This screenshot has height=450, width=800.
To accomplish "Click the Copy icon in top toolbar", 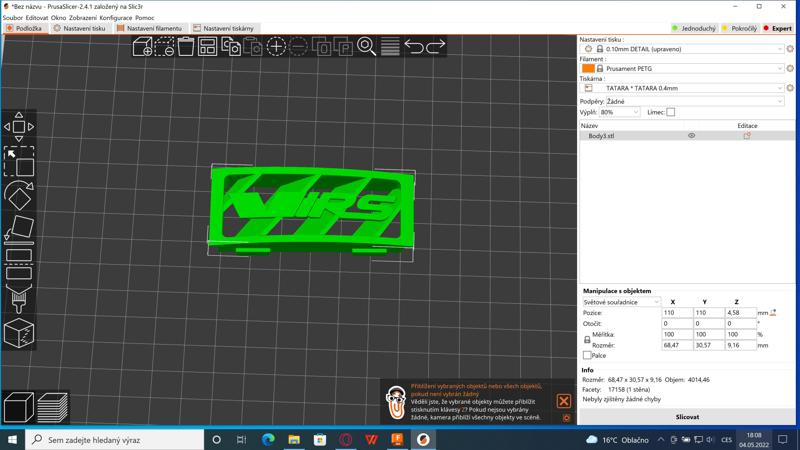I will tap(231, 46).
